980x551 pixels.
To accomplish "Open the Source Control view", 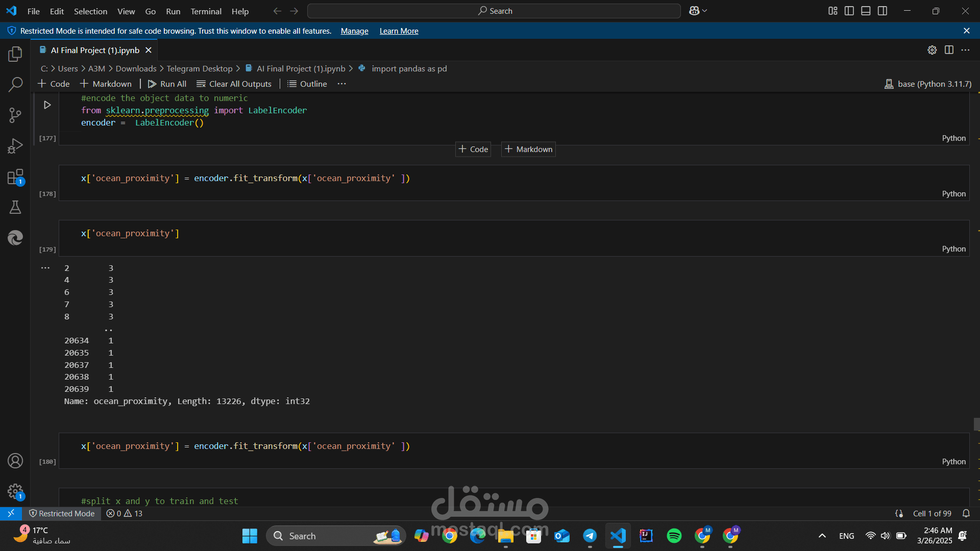I will click(15, 115).
